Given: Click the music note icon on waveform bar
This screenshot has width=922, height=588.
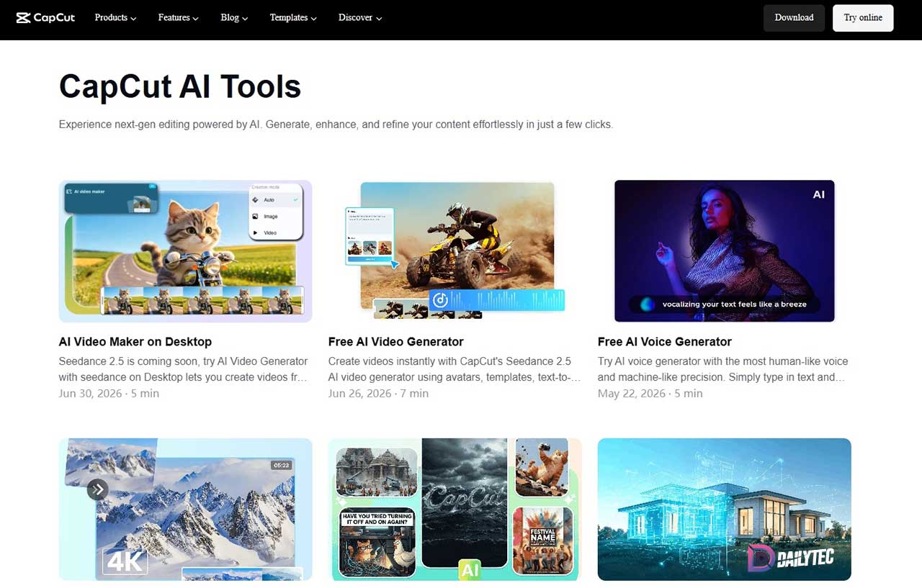Looking at the screenshot, I should point(440,300).
